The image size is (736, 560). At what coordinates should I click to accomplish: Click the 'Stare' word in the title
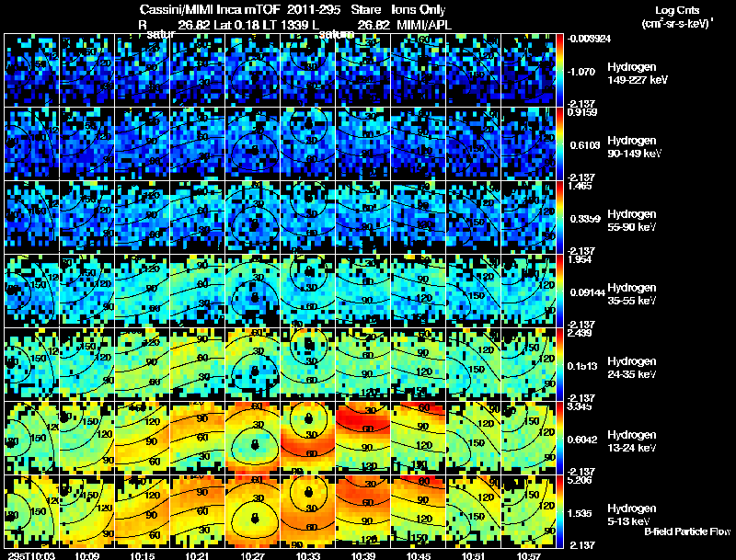click(x=365, y=9)
